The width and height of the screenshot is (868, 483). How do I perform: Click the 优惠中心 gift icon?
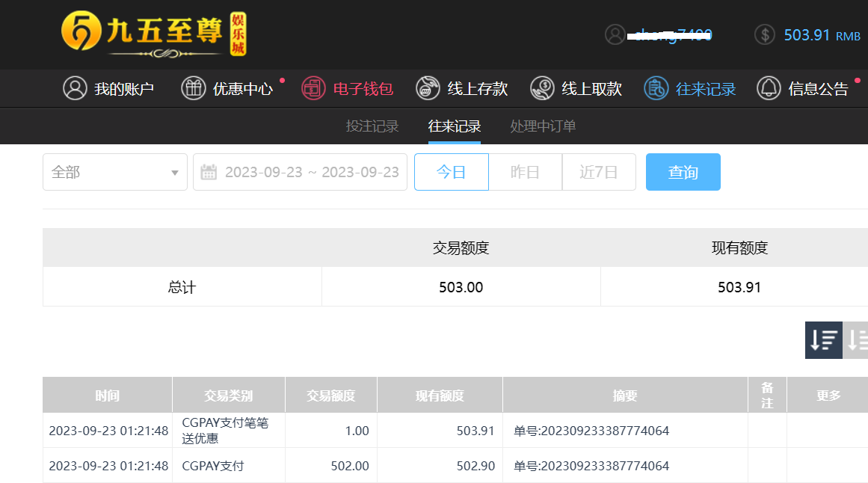coord(193,88)
